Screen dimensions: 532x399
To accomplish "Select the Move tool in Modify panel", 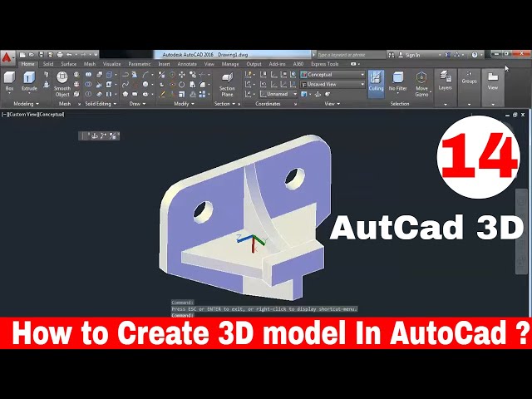I will pyautogui.click(x=182, y=75).
